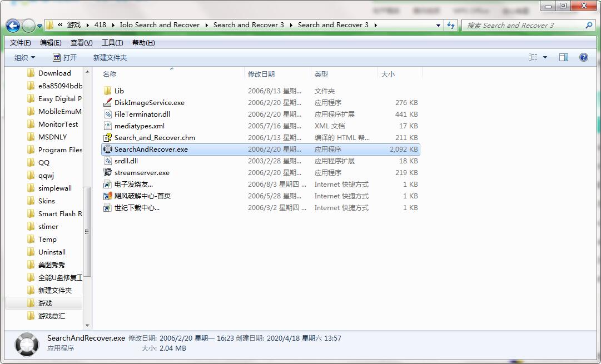Screen dimensions: 601x364
Task: Select the SearchAndRecover.exe icon in list
Action: [107, 149]
